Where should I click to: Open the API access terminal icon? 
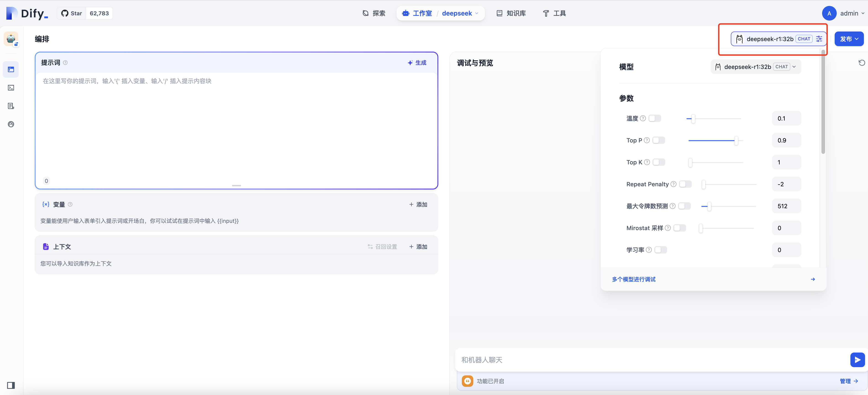pyautogui.click(x=11, y=88)
